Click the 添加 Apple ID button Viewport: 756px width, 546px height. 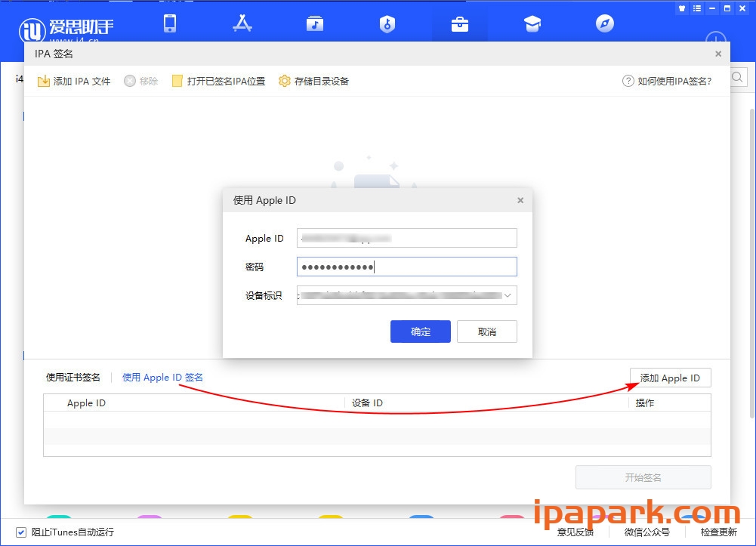(x=670, y=377)
